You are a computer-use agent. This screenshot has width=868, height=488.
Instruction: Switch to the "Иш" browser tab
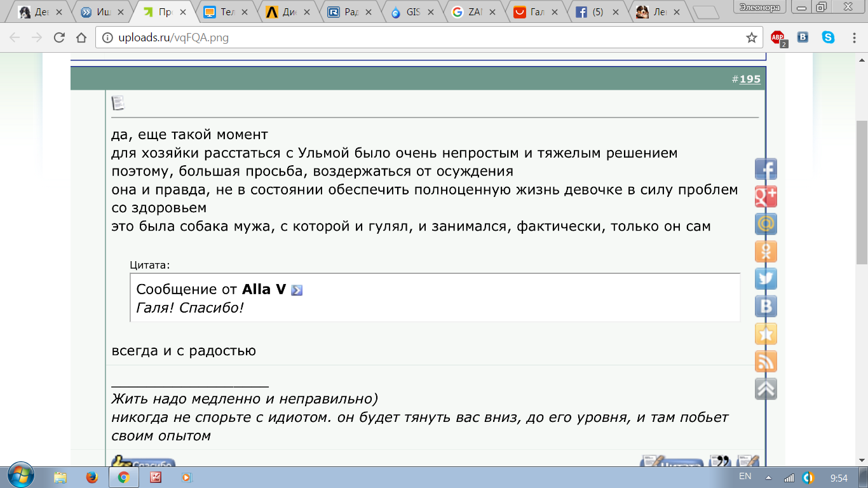coord(101,11)
